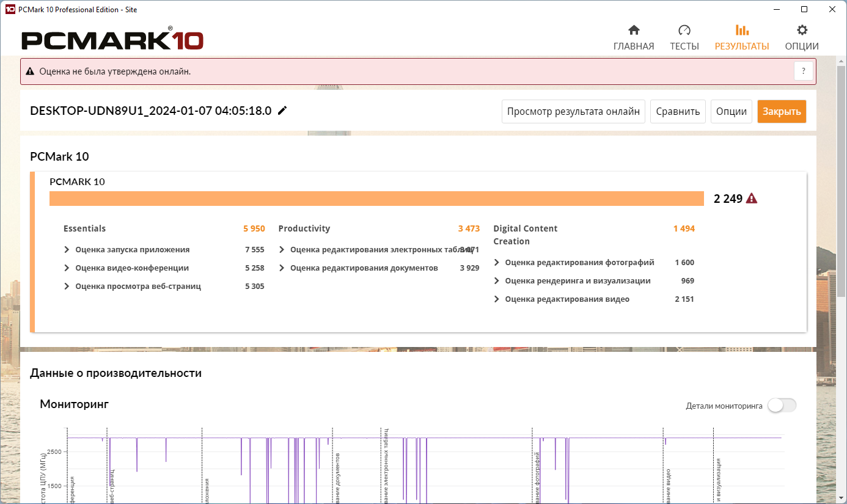Click the question mark help button in alert
Image resolution: width=847 pixels, height=504 pixels.
(804, 71)
